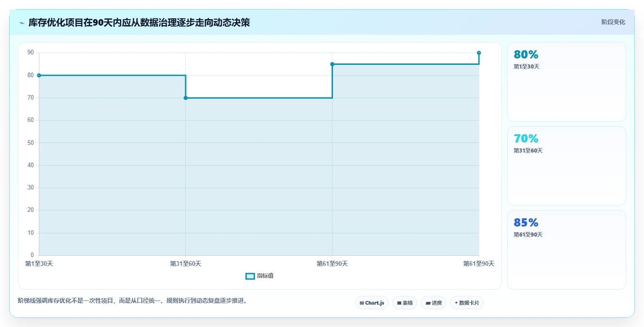Click 第61至90天 caption under 85%
This screenshot has height=327, width=644.
528,235
